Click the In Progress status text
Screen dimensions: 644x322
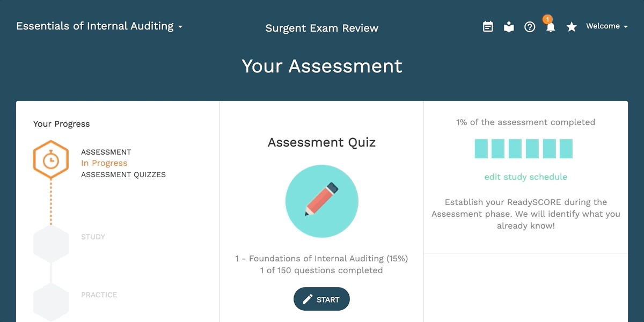coord(104,163)
